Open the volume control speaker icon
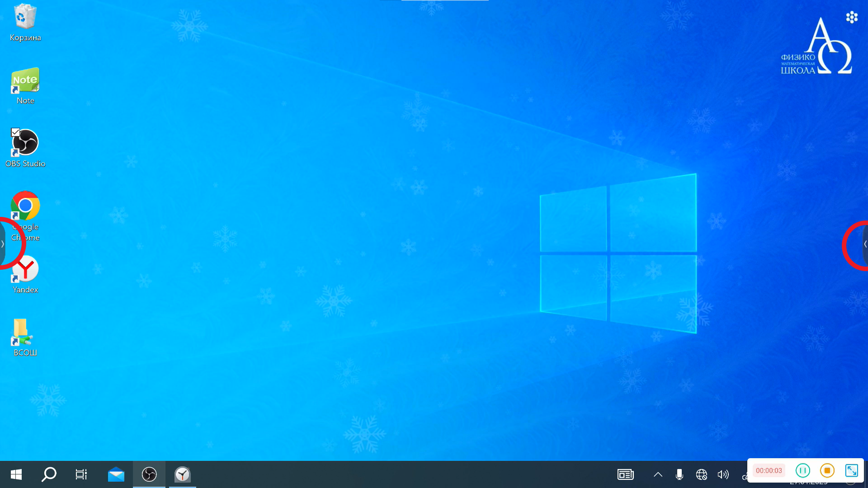This screenshot has width=868, height=488. 723,474
